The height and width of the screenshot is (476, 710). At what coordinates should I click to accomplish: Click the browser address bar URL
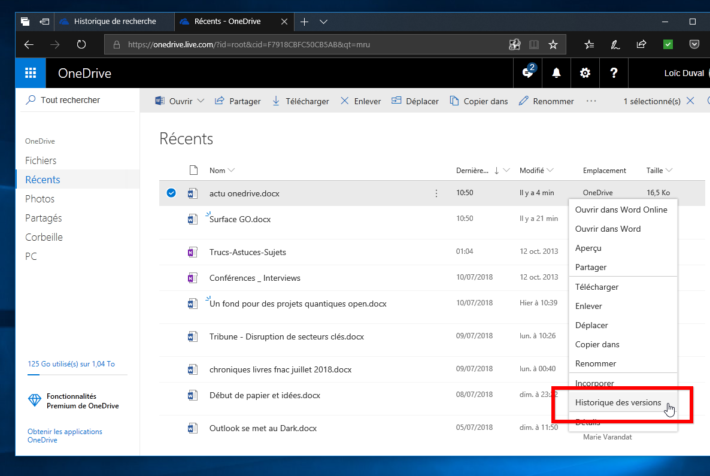(249, 44)
